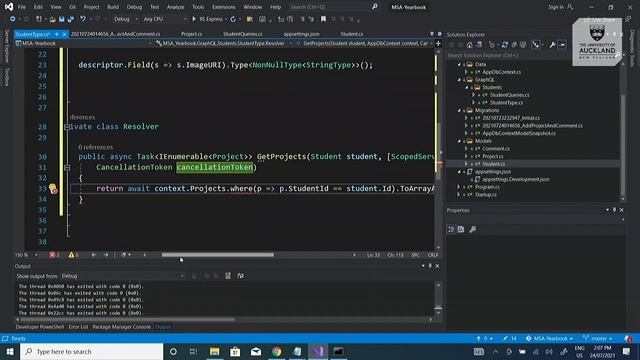This screenshot has height=360, width=640.
Task: Click the Save file toolbar icon
Action: pos(62,19)
